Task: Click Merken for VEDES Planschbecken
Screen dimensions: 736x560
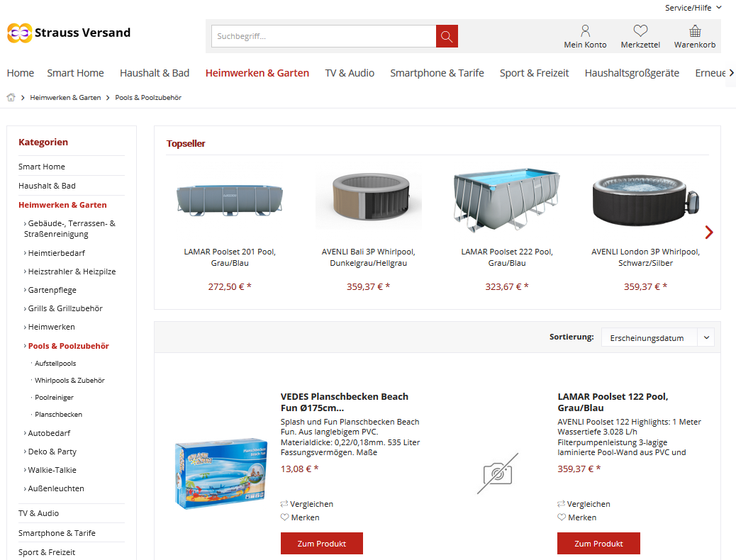Action: (x=300, y=517)
